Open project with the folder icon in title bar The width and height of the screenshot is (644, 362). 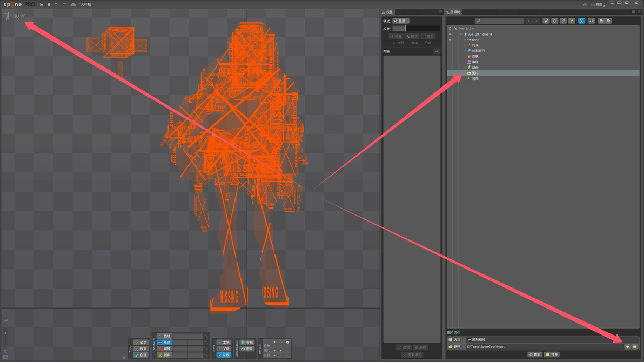coord(42,4)
